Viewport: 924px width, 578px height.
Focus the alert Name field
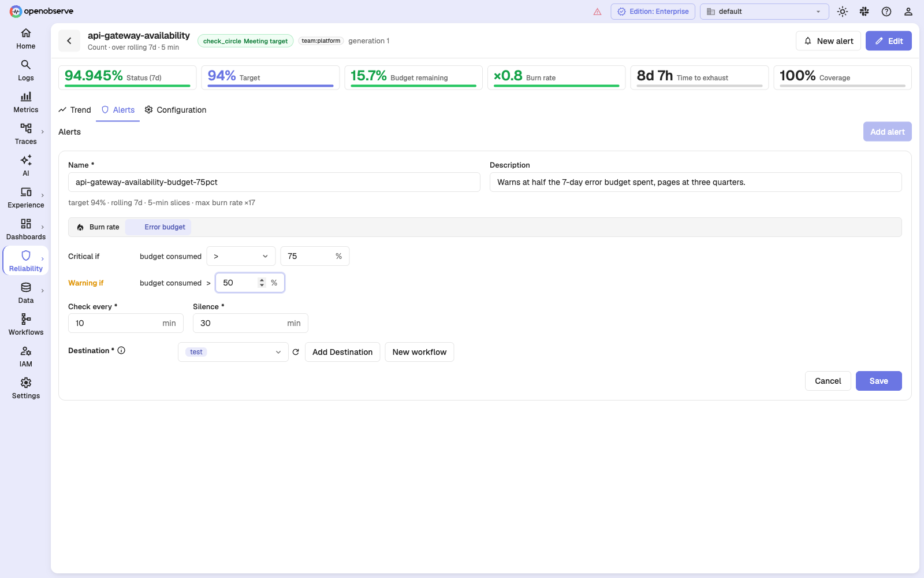pos(274,182)
